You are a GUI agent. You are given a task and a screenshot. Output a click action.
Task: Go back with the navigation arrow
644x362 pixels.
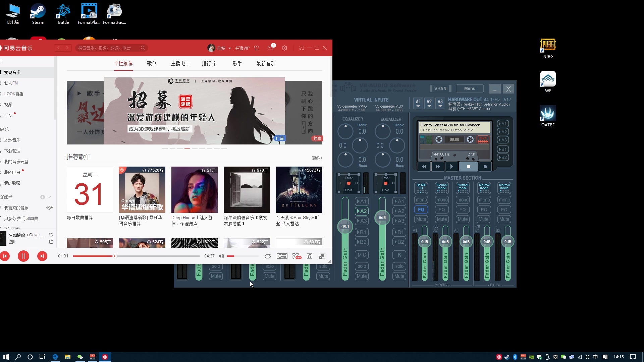[x=59, y=48]
